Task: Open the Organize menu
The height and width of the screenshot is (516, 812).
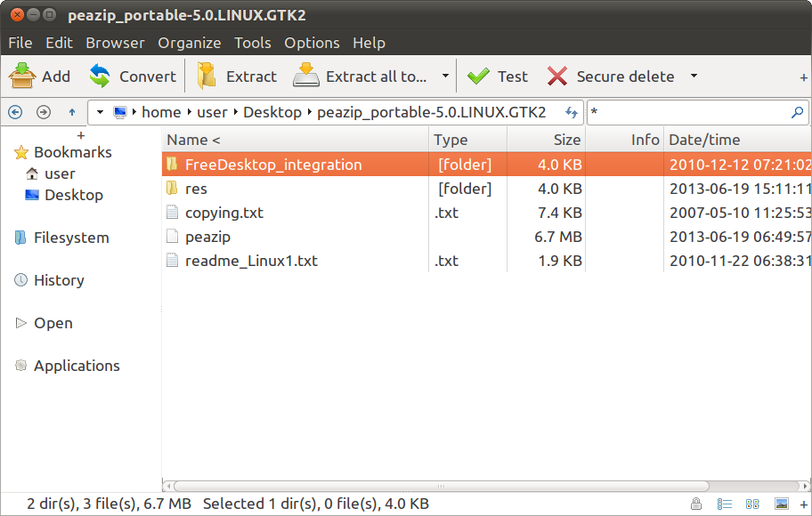Action: tap(190, 43)
